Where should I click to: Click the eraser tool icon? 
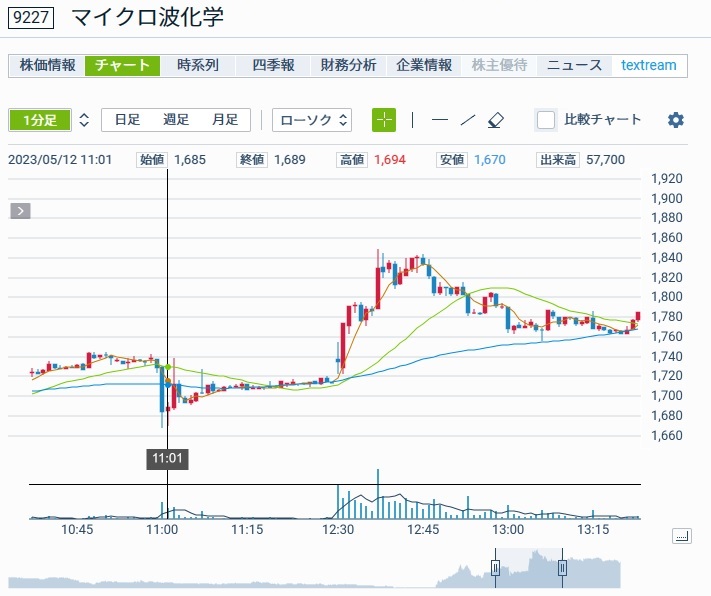coord(496,120)
